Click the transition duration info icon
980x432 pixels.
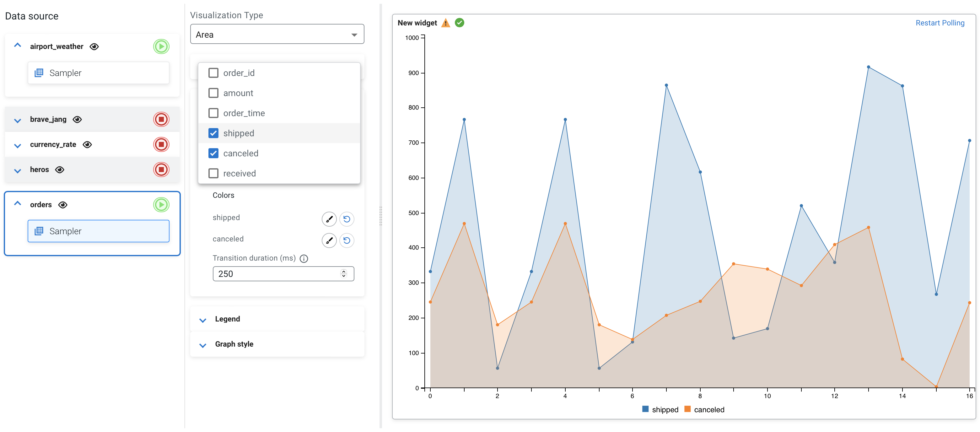pyautogui.click(x=304, y=259)
